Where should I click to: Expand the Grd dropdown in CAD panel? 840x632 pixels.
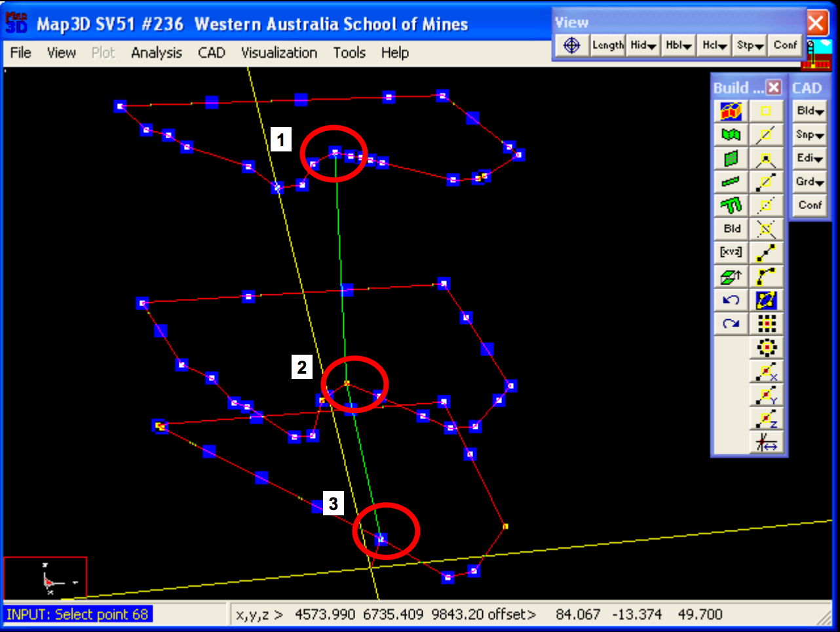pyautogui.click(x=810, y=182)
